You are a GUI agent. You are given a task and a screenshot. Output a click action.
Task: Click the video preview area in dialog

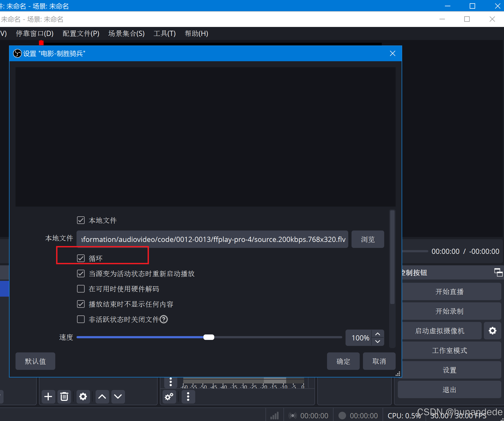(x=206, y=137)
